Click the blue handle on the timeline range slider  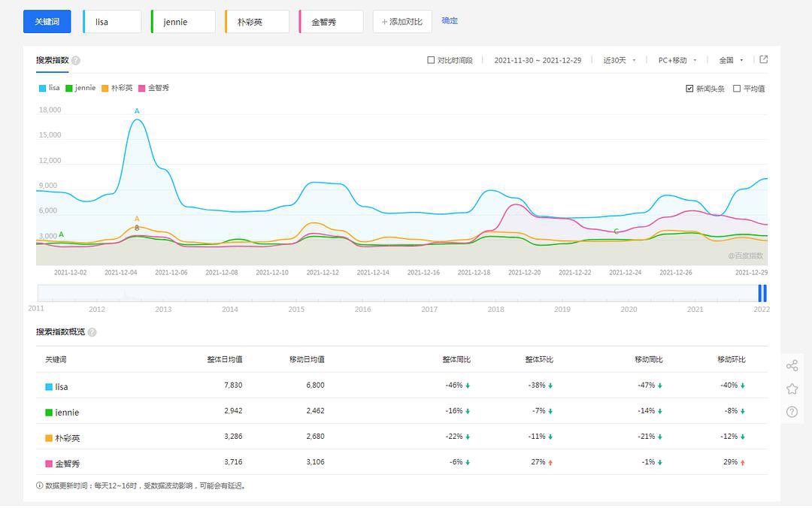762,293
